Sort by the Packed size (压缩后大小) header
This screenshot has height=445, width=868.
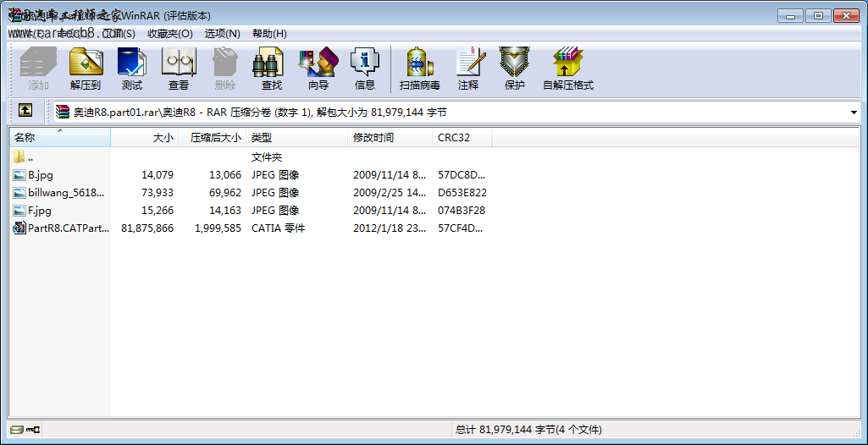(212, 138)
